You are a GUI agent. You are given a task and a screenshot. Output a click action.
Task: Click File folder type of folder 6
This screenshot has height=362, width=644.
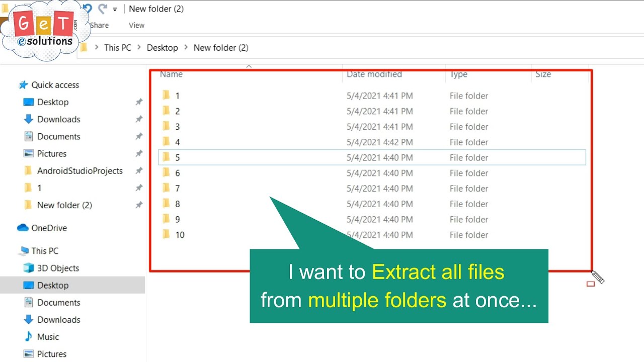pyautogui.click(x=469, y=173)
